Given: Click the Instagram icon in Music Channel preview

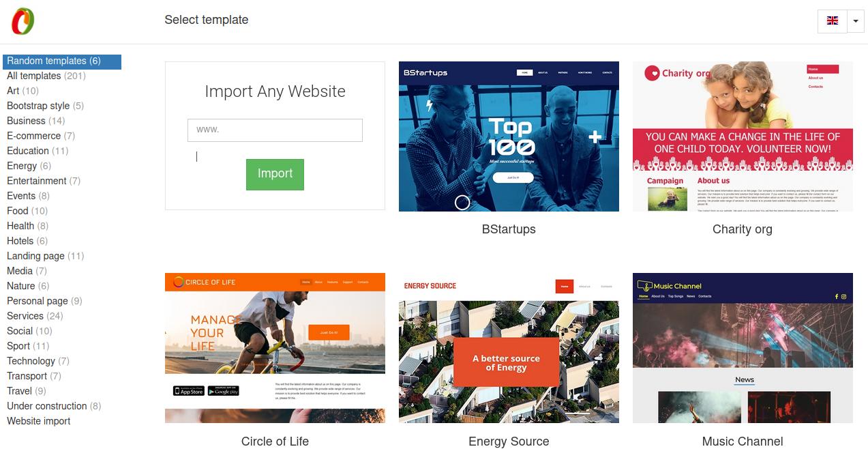Looking at the screenshot, I should 843,297.
